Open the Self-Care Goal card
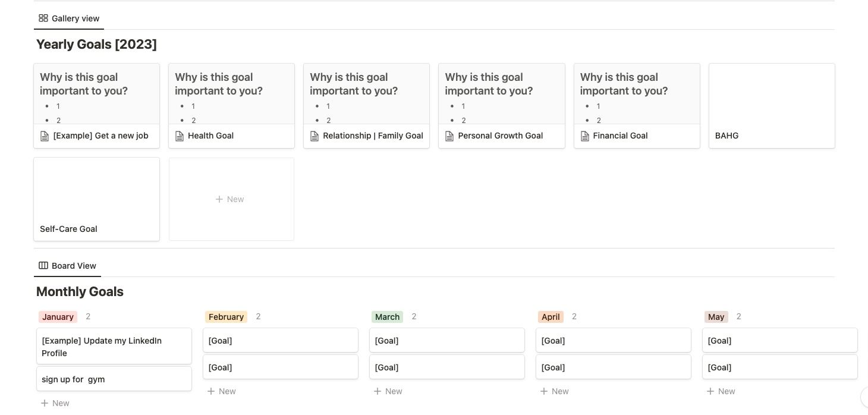 click(96, 199)
